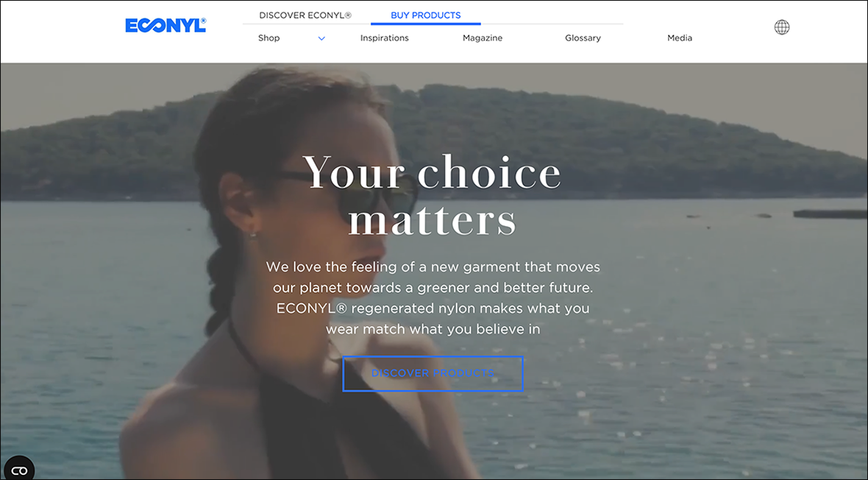This screenshot has width=868, height=480.
Task: Click the blue underline beneath Buy Products
Action: pos(426,24)
